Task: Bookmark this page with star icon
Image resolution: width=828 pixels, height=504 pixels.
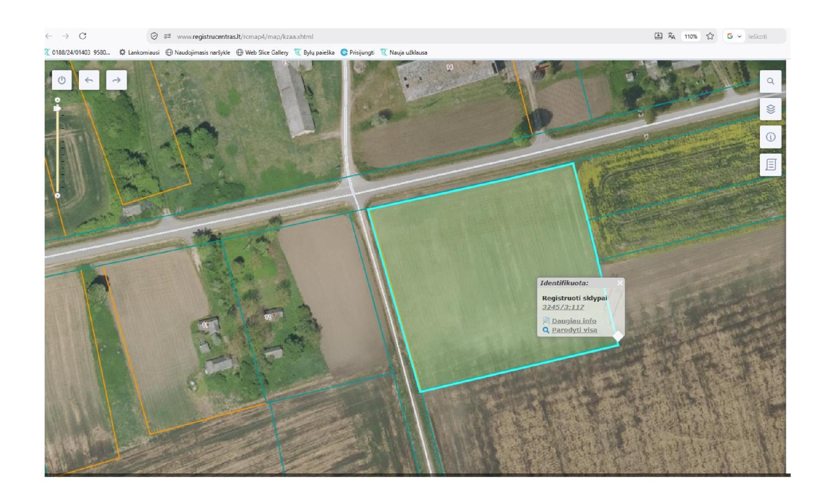Action: [710, 37]
